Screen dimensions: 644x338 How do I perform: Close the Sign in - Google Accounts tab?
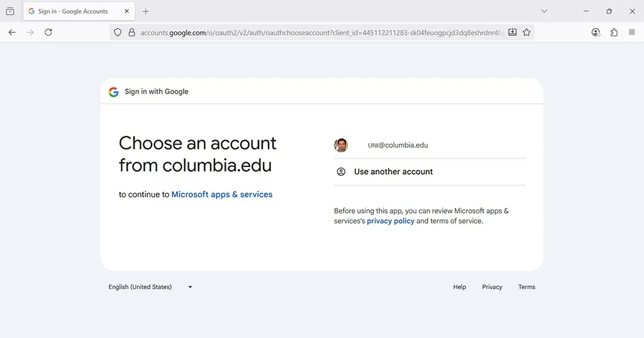pyautogui.click(x=127, y=11)
